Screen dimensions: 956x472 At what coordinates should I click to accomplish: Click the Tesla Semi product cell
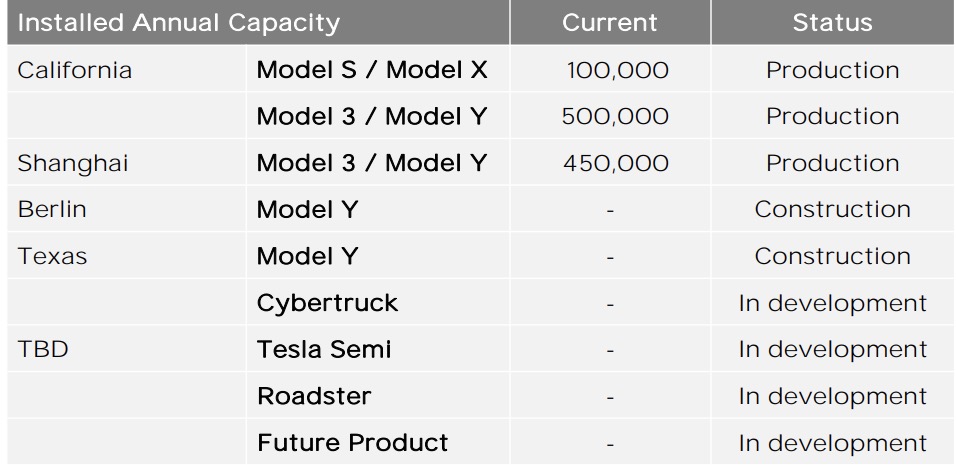click(x=324, y=349)
